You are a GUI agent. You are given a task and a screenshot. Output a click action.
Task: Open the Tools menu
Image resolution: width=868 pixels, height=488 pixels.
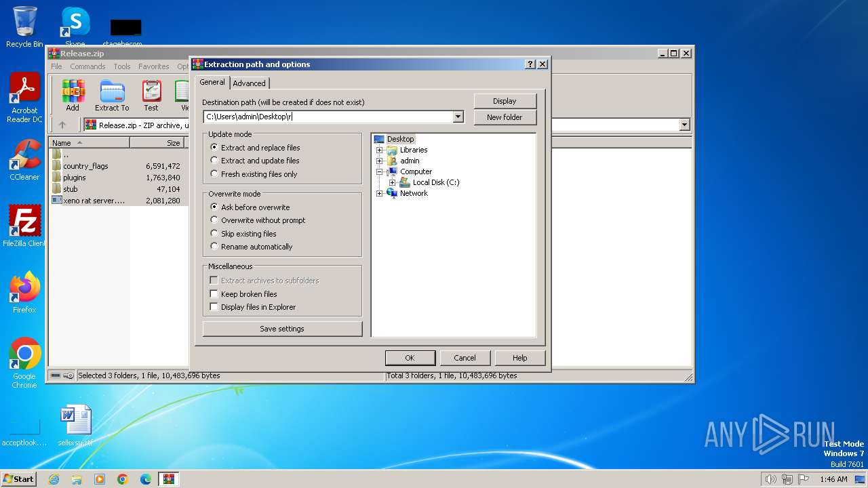[x=122, y=66]
